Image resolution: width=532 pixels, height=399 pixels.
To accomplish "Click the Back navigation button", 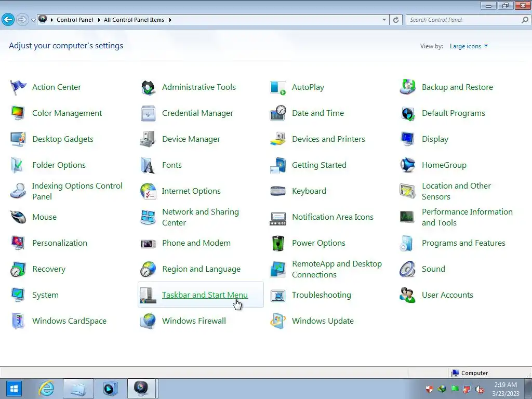I will [x=8, y=20].
